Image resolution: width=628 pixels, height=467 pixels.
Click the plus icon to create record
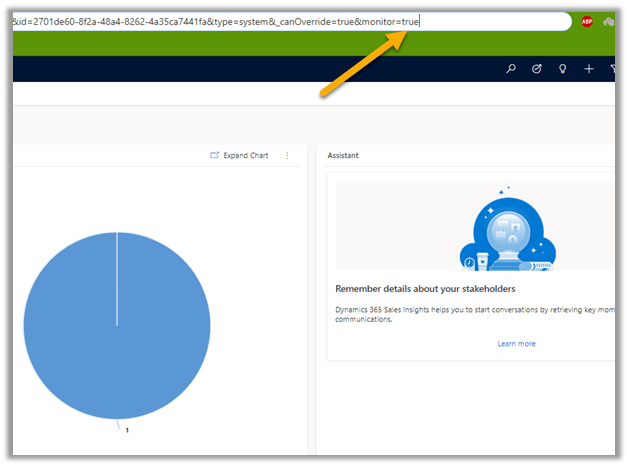pyautogui.click(x=589, y=69)
